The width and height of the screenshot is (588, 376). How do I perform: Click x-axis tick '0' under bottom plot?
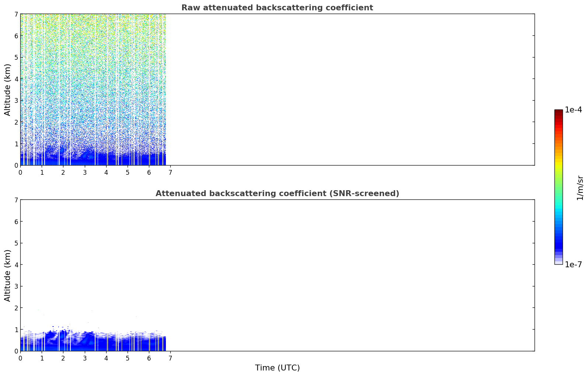coord(20,358)
